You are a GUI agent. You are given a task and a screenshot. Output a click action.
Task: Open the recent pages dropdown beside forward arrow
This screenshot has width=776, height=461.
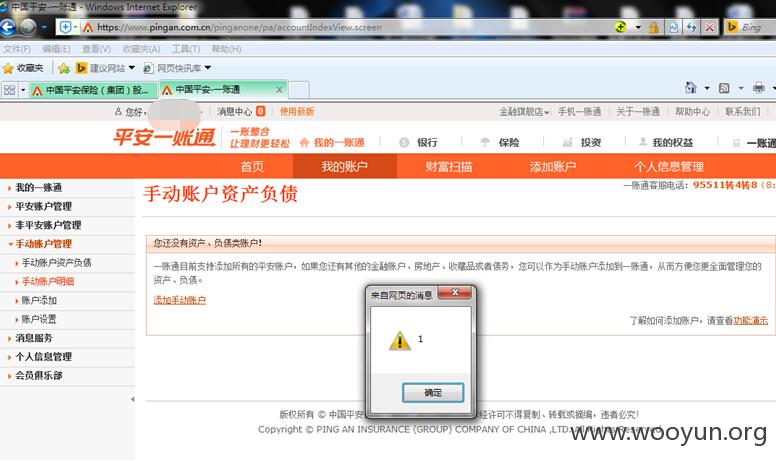[44, 27]
